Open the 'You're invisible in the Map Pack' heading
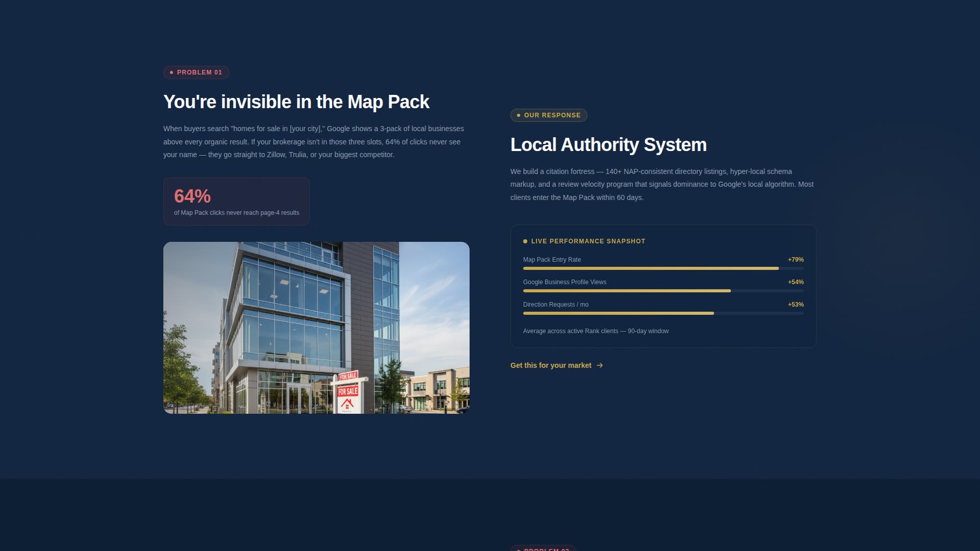This screenshot has height=551, width=980. pyautogui.click(x=296, y=102)
